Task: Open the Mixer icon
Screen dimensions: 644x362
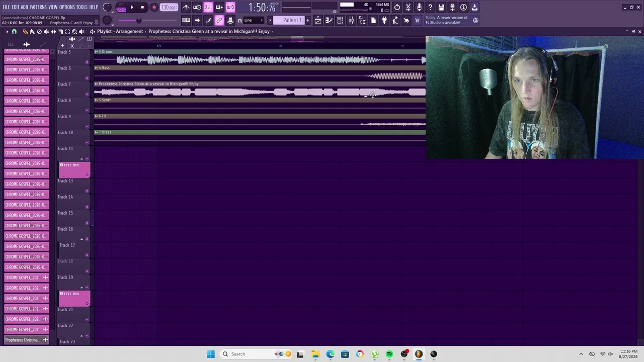Action: click(351, 20)
